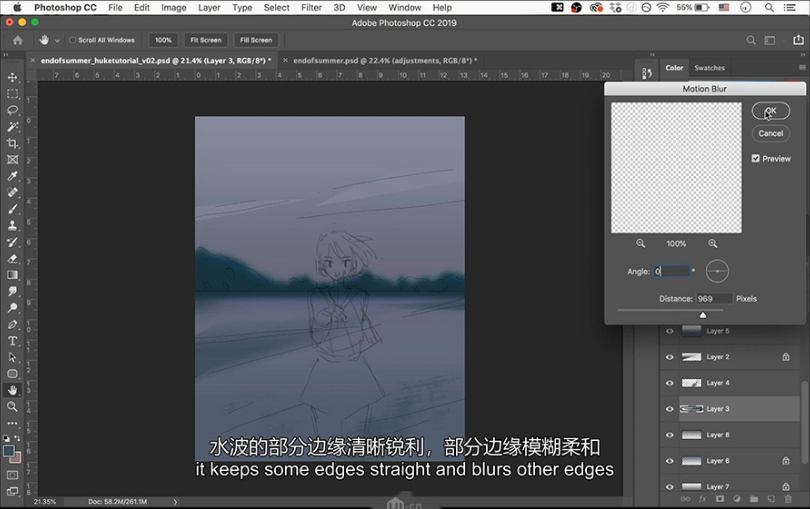
Task: Select the Zoom tool in toolbox
Action: coord(12,407)
